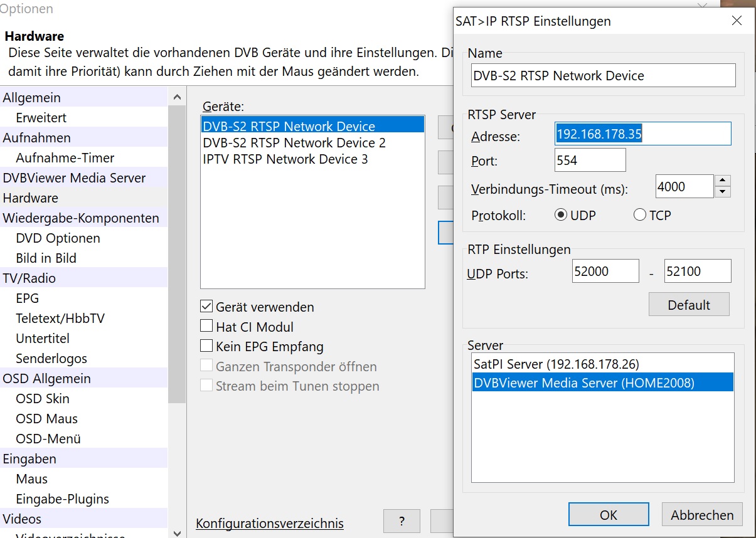Open the Untertitel options page
Screen dimensions: 756x538
point(84,338)
